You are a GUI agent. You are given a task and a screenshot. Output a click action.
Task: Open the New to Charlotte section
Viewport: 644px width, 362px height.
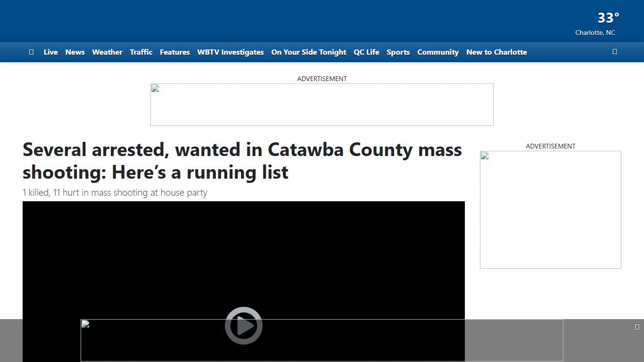click(x=496, y=52)
